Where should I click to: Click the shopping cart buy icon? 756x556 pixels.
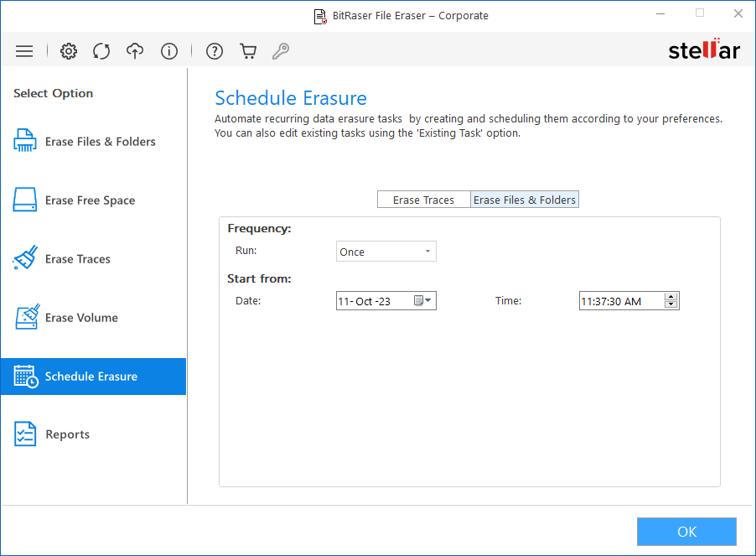pyautogui.click(x=248, y=51)
